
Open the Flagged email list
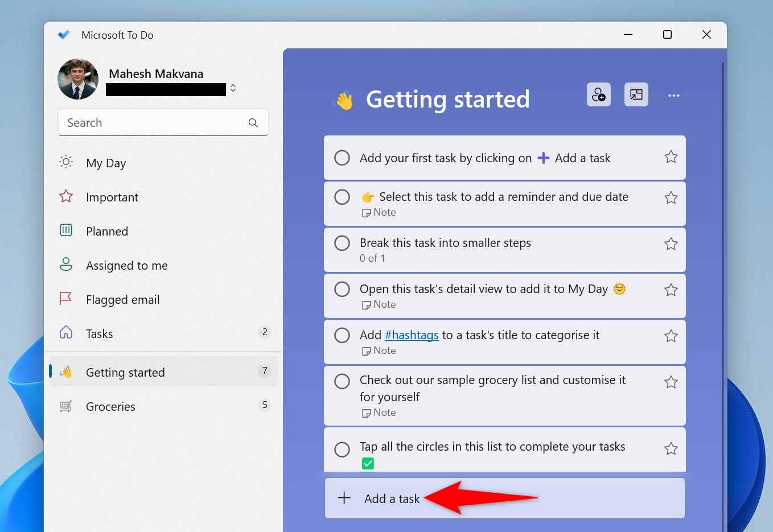coord(163,300)
